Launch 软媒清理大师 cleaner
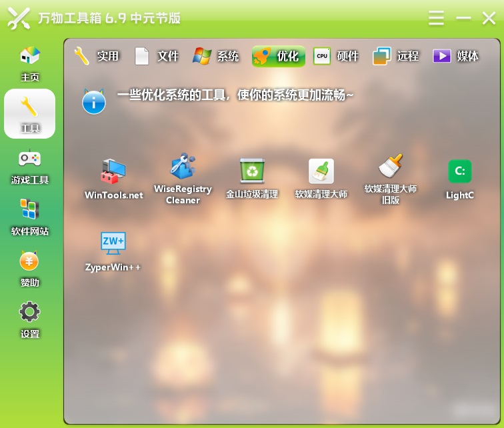Image resolution: width=504 pixels, height=428 pixels. (x=321, y=179)
